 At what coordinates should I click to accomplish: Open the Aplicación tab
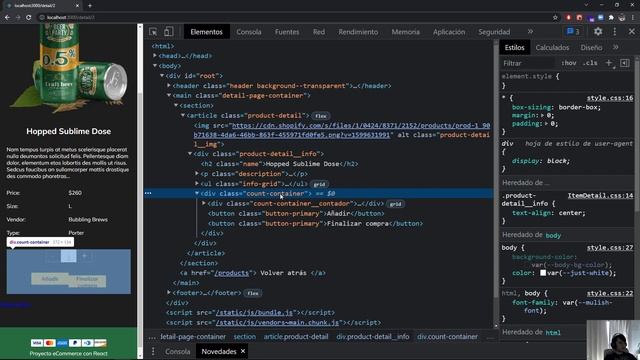pyautogui.click(x=449, y=31)
